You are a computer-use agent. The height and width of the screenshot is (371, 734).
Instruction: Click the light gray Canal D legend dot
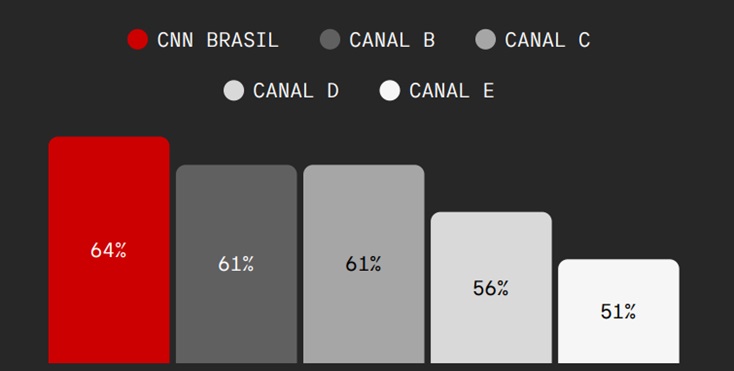click(234, 90)
